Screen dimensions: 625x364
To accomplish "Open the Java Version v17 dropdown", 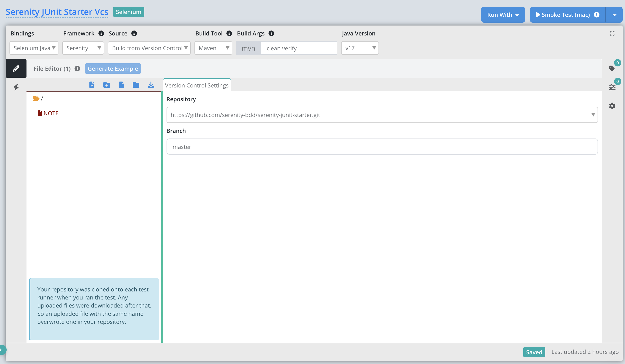I will [360, 48].
